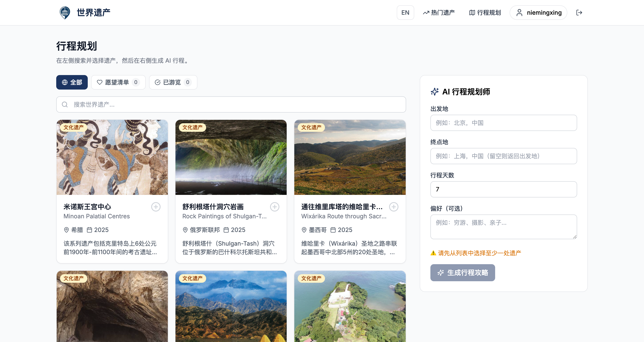Screen dimensions: 644x342
Task: Click the AI planner sparkle icon
Action: click(434, 92)
